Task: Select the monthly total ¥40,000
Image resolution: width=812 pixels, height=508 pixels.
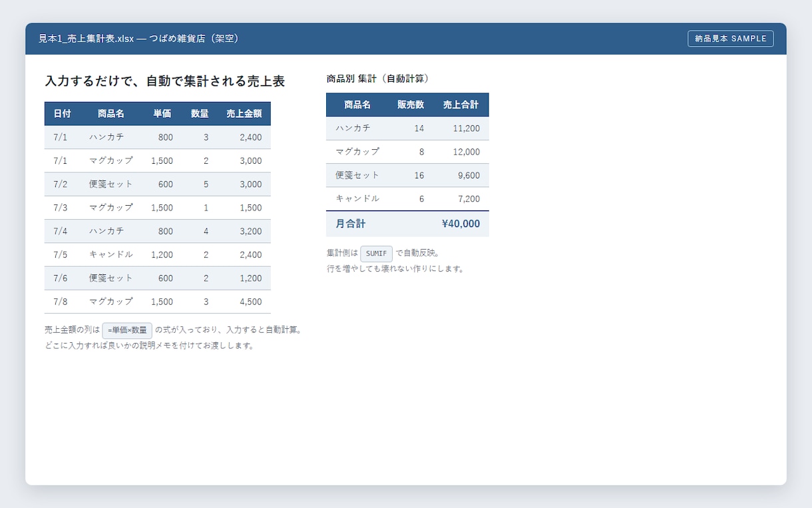Action: point(461,224)
